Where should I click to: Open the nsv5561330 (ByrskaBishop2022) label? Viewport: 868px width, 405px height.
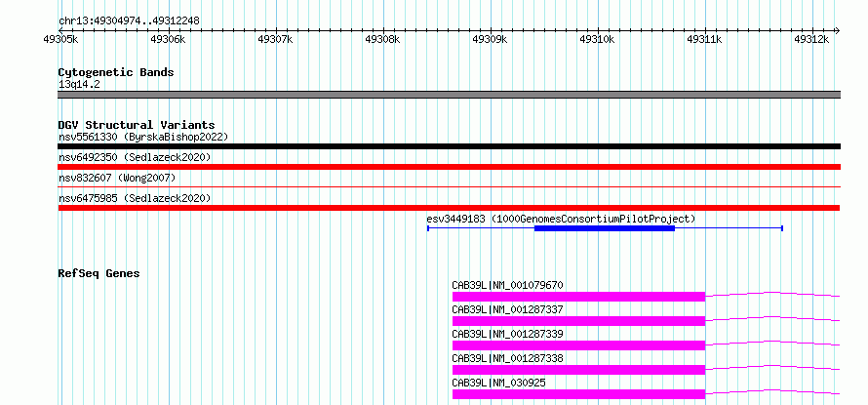(x=143, y=137)
